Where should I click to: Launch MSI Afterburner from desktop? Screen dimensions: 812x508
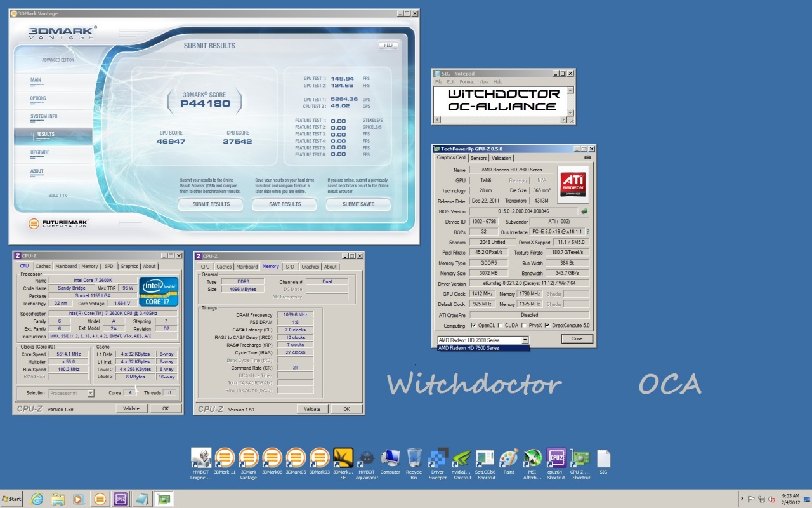[x=532, y=458]
